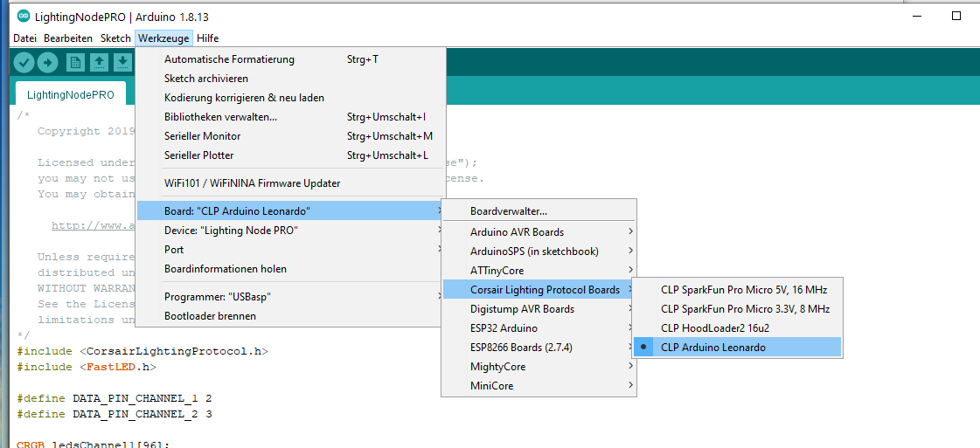Choose Sketch archivieren

[290, 79]
